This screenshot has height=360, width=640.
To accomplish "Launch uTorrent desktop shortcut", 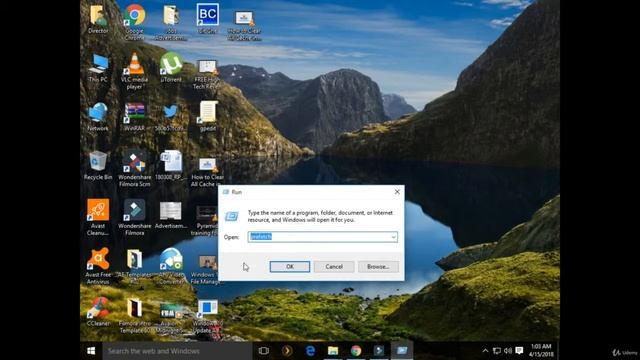I will point(171,68).
